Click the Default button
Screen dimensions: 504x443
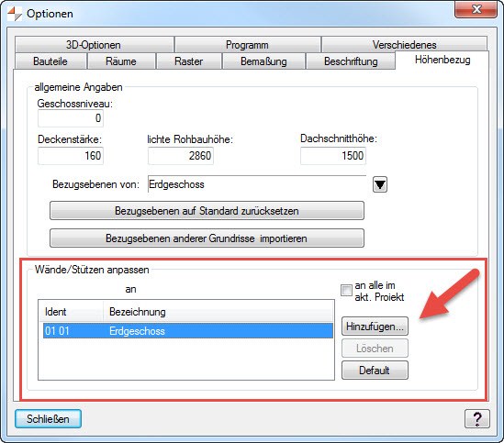point(375,370)
